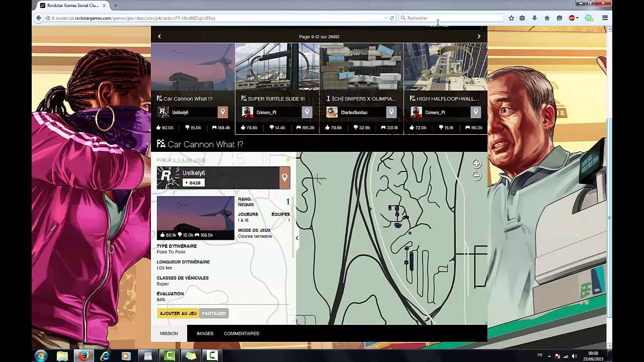644x362 pixels.
Task: Open the Firefox hamburger menu
Action: [x=605, y=18]
